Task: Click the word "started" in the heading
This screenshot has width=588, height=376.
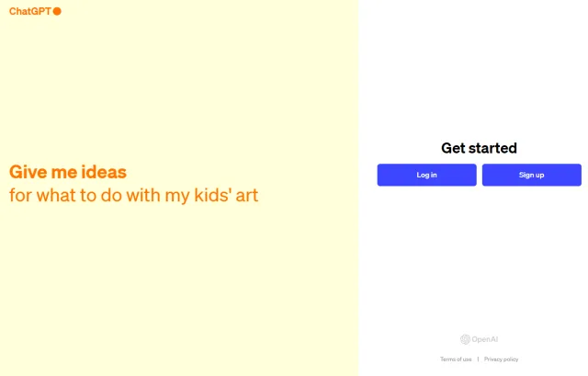Action: point(495,148)
